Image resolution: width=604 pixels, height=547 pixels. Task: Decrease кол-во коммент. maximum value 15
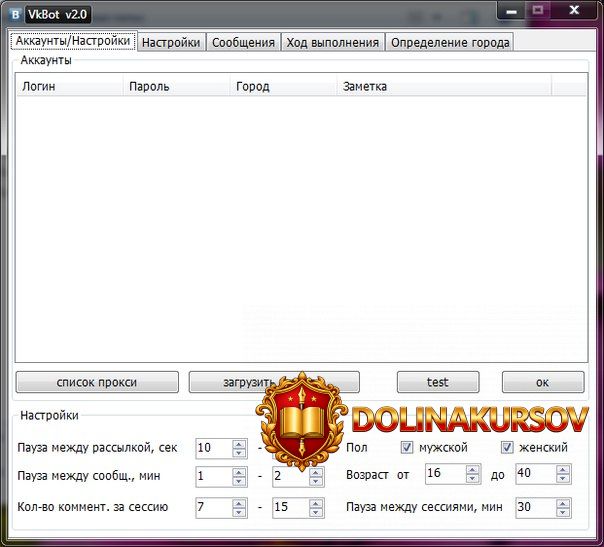[x=315, y=512]
